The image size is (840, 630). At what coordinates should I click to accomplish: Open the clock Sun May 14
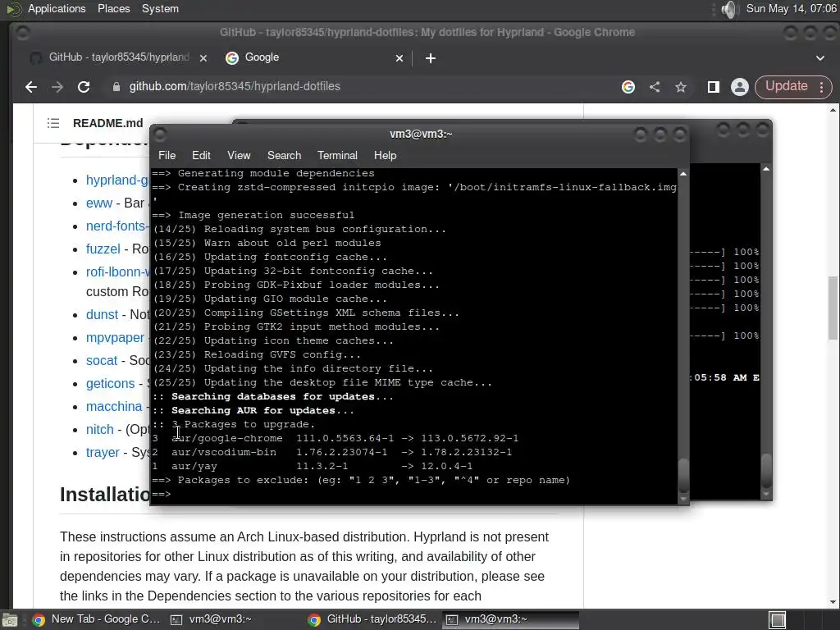click(792, 8)
